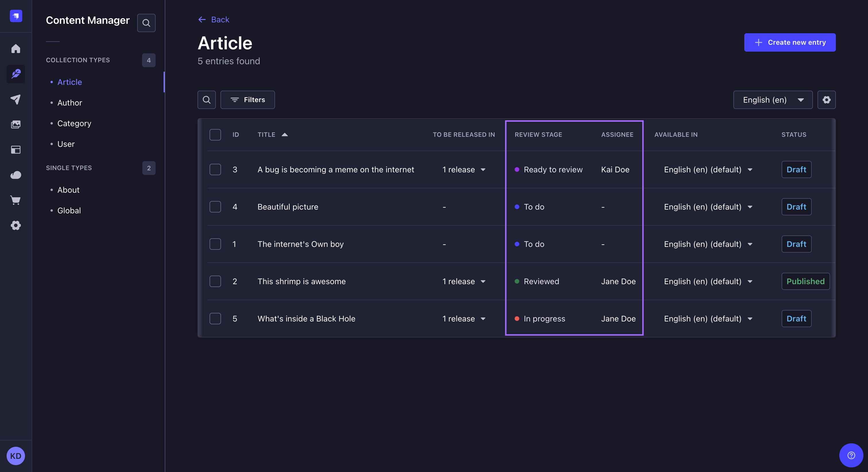
Task: Expand release dropdown for article 3
Action: point(483,169)
